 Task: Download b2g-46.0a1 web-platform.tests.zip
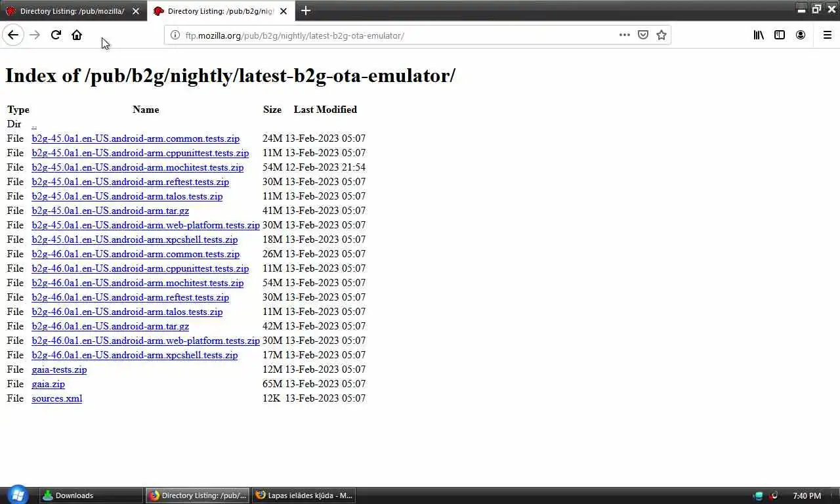(x=146, y=341)
